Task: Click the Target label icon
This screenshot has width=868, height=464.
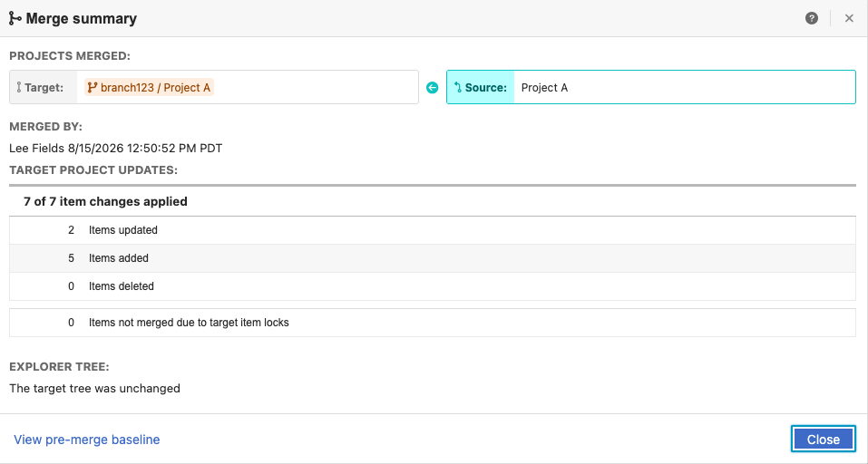Action: [x=19, y=87]
